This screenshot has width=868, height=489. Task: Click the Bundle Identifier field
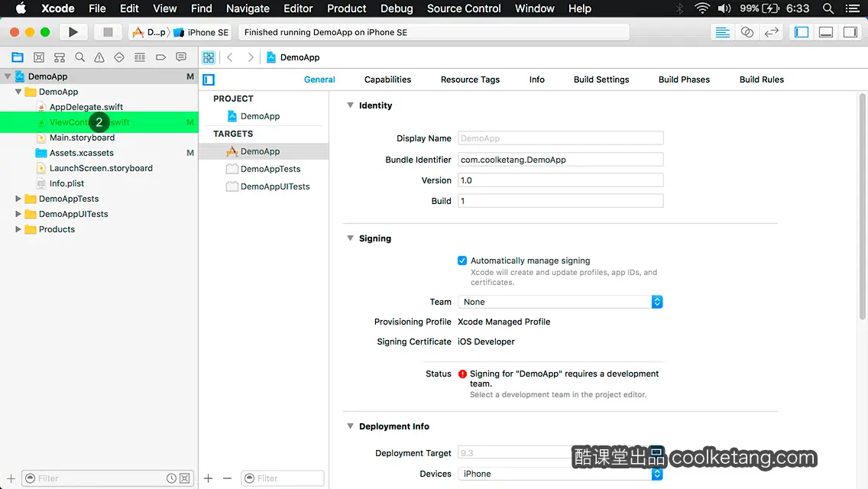tap(560, 160)
